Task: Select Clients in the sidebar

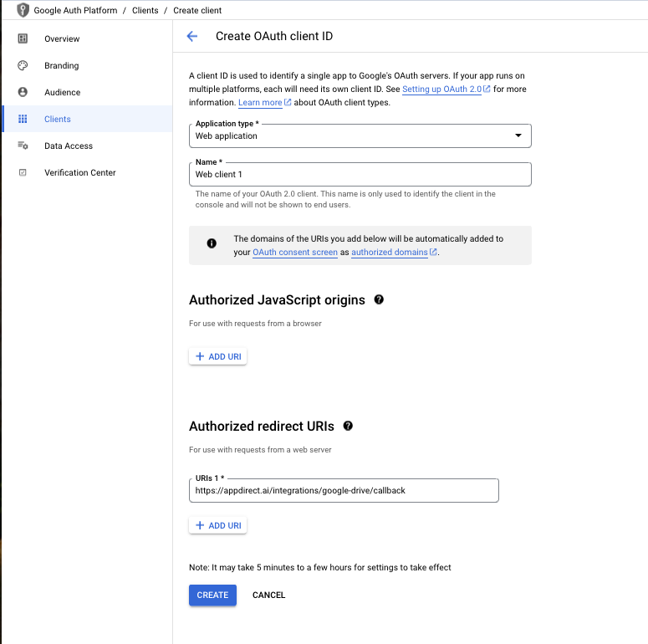Action: (87, 119)
